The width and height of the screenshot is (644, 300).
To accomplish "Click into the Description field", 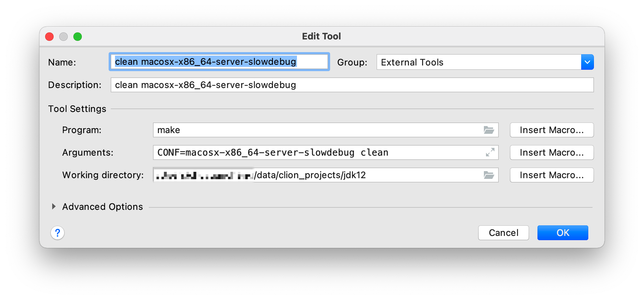I will (352, 85).
